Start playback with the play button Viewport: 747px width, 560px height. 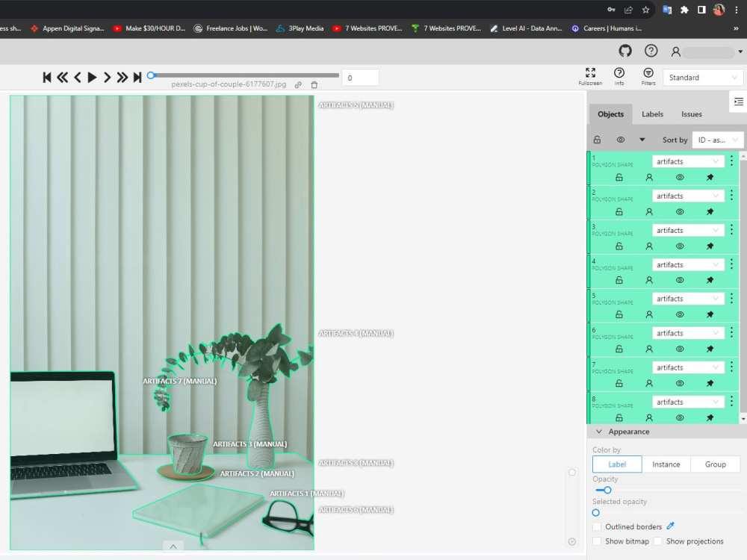(93, 77)
